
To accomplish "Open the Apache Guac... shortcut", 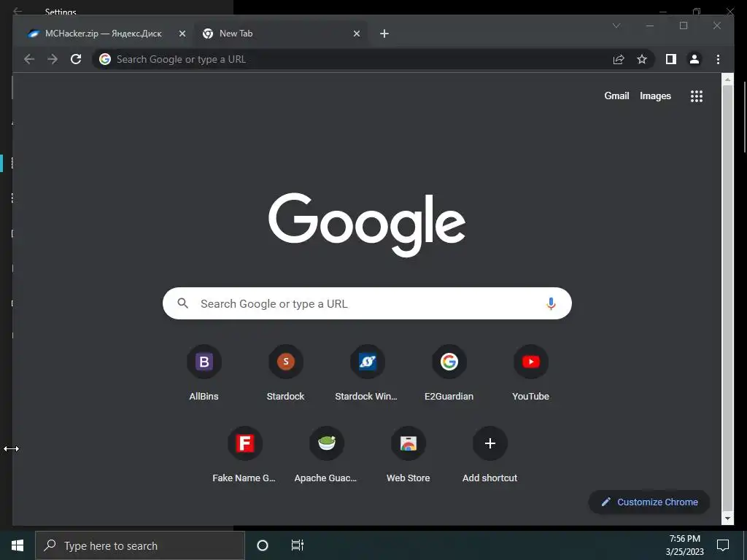I will coord(327,455).
